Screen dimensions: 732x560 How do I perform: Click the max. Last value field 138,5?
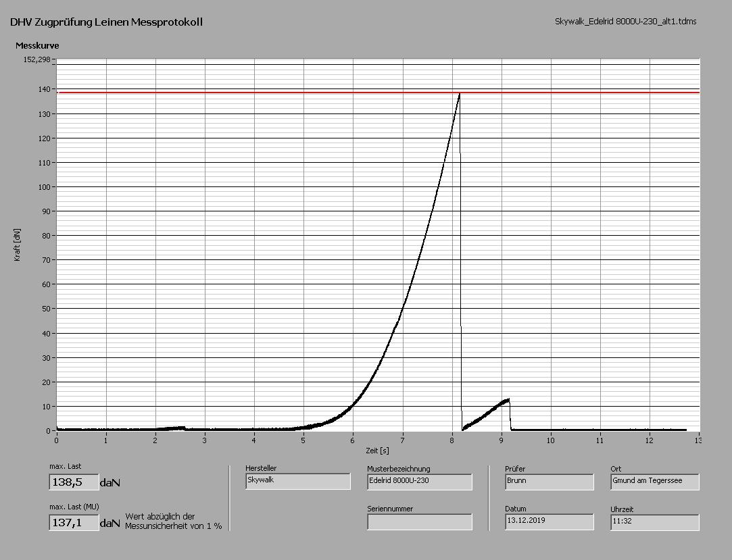74,482
